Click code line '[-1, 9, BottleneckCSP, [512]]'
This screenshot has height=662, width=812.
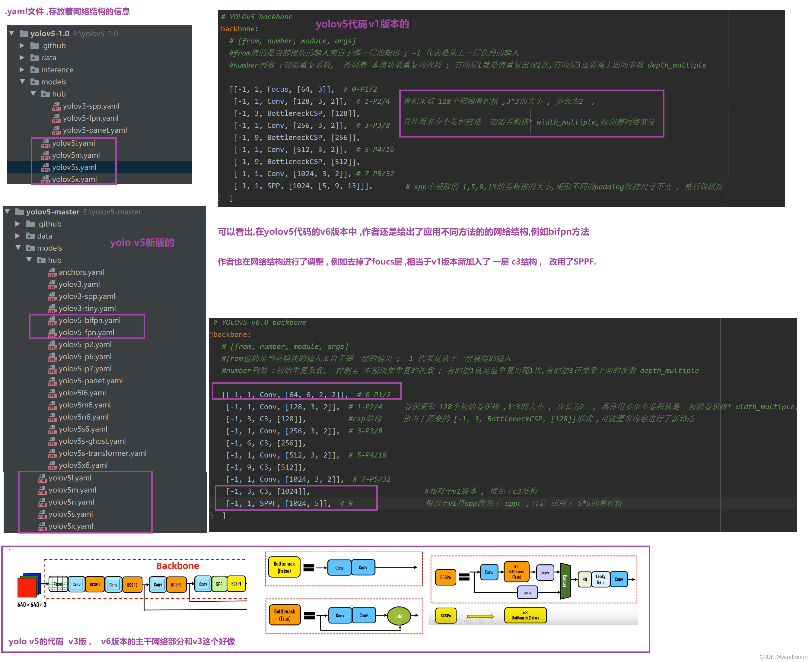pyautogui.click(x=297, y=162)
